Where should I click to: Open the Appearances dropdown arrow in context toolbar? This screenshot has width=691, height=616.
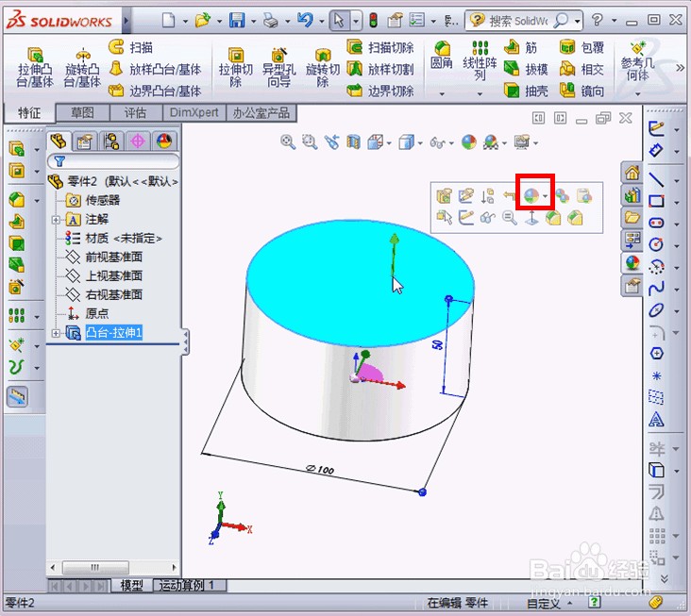(546, 196)
